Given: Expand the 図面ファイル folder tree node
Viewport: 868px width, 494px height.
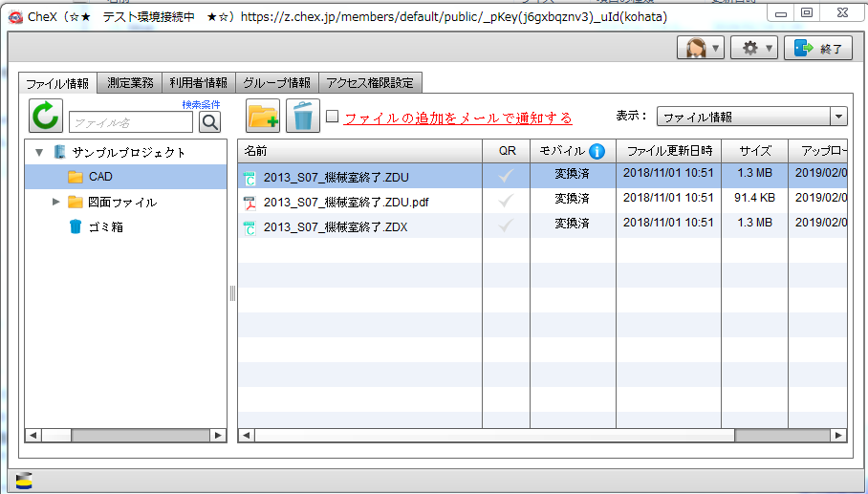Looking at the screenshot, I should tap(55, 202).
